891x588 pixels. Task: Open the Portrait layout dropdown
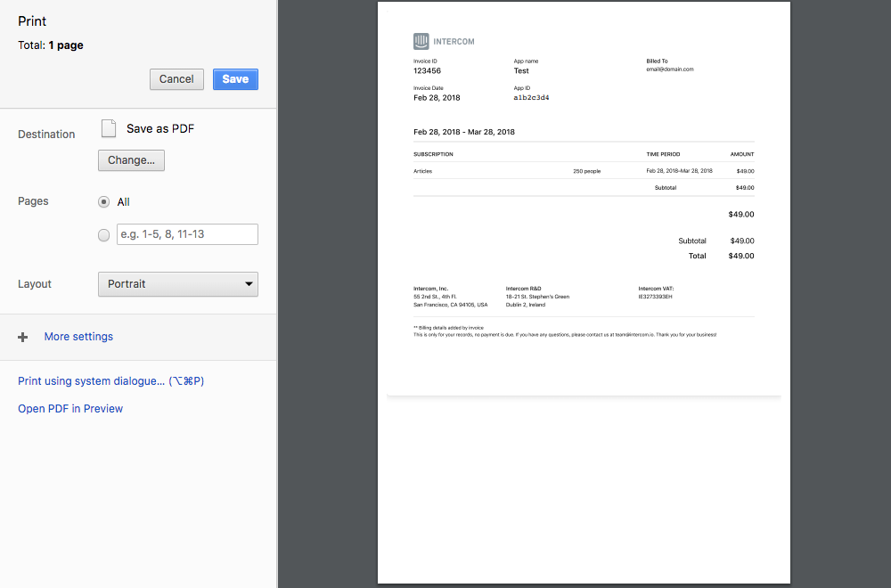click(x=177, y=283)
